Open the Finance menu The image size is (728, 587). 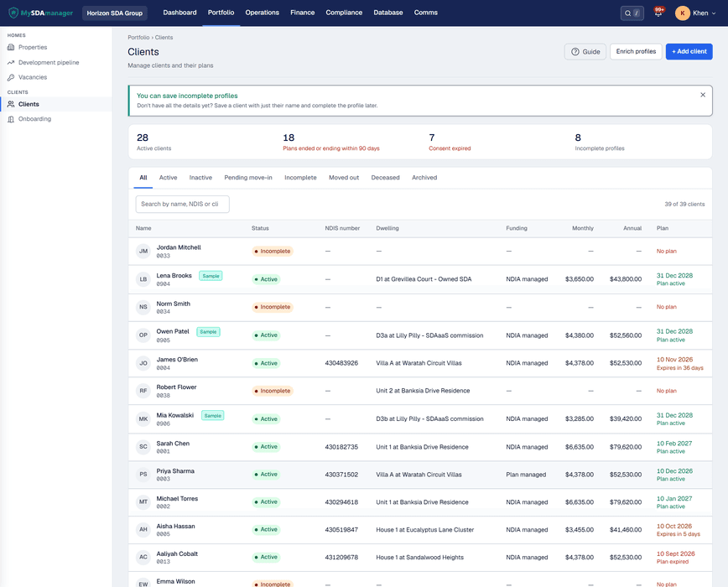[302, 13]
